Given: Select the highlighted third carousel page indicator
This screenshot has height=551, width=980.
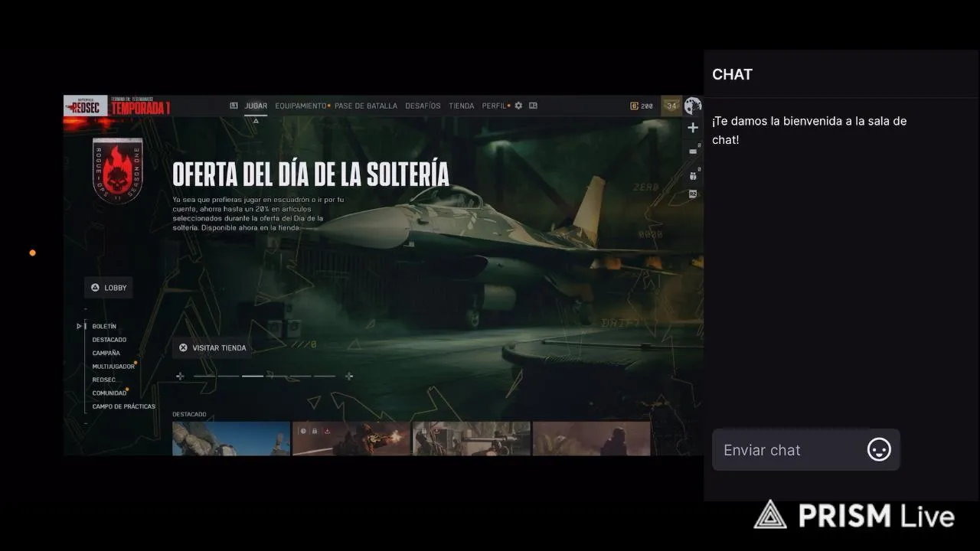Looking at the screenshot, I should click(x=253, y=376).
